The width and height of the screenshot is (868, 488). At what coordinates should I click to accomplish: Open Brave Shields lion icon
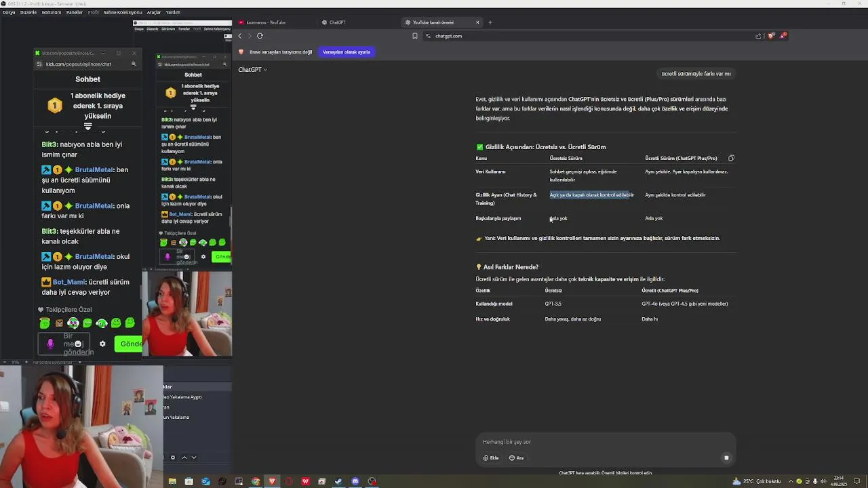tap(771, 36)
